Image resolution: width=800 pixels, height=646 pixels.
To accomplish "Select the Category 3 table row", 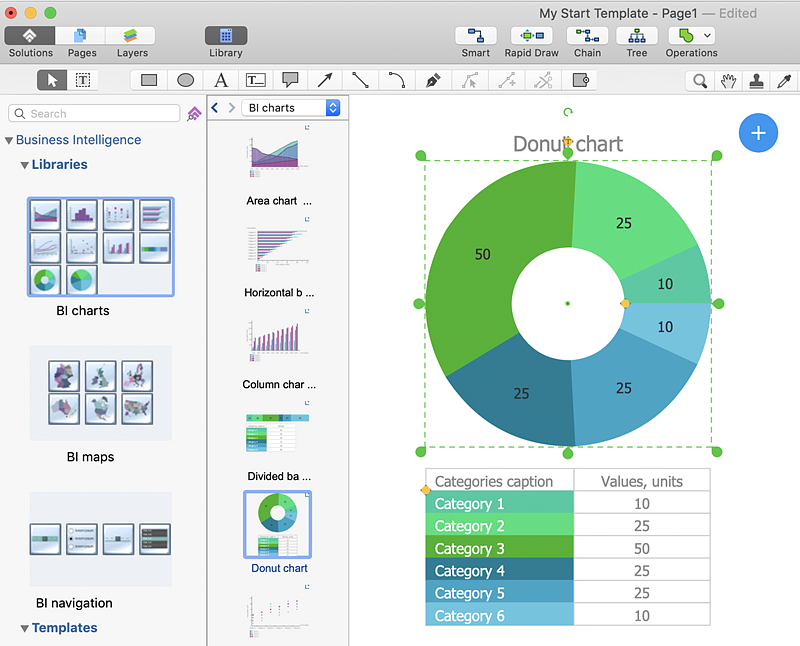I will (x=567, y=548).
